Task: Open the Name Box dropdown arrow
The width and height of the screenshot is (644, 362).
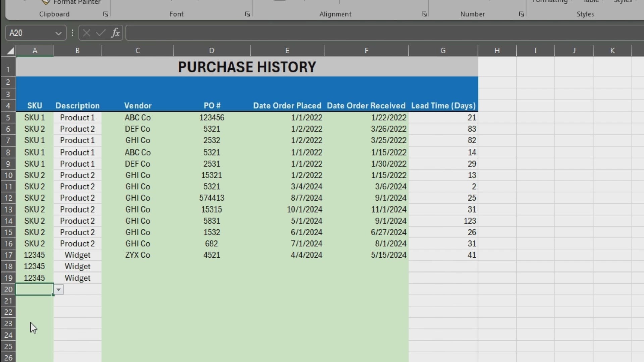Action: (58, 33)
